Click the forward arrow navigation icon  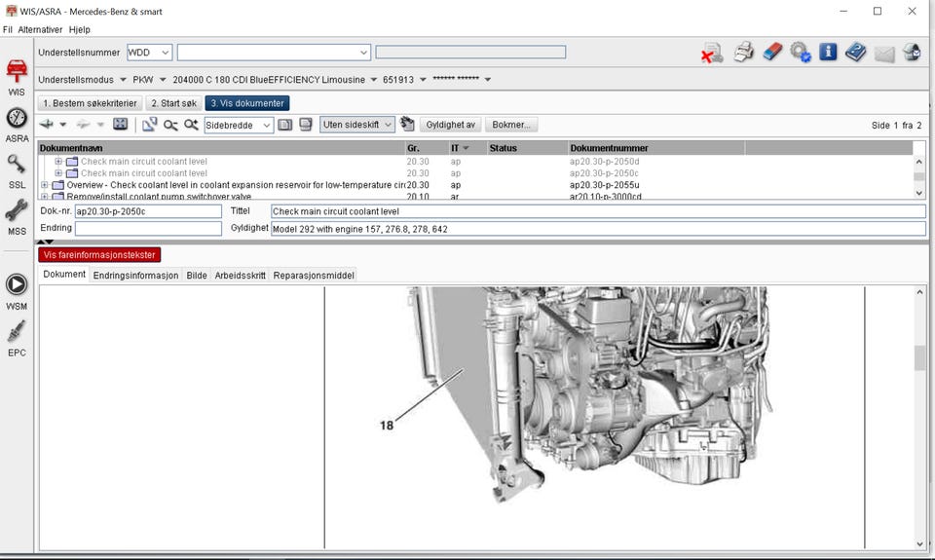click(x=83, y=124)
